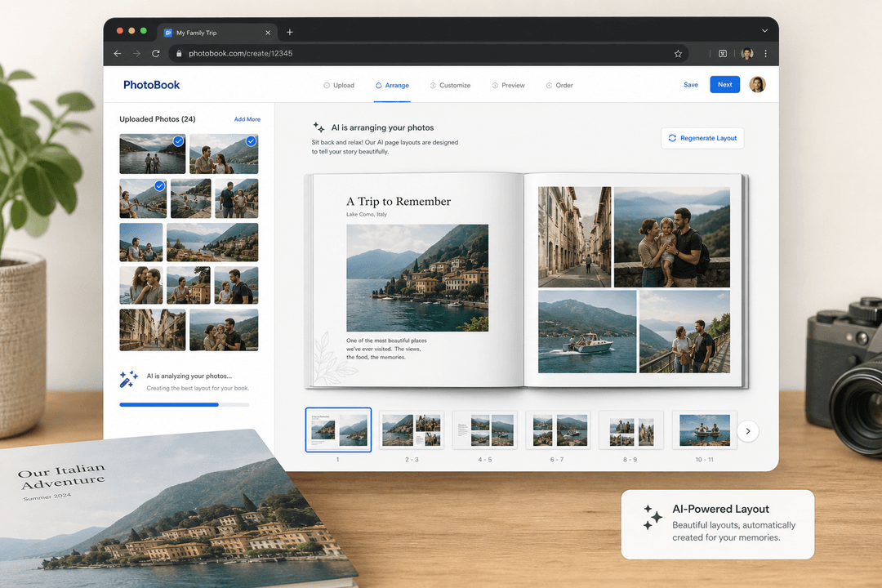882x588 pixels.
Task: Select the pages 4 - 5 thumbnail
Action: pyautogui.click(x=485, y=430)
